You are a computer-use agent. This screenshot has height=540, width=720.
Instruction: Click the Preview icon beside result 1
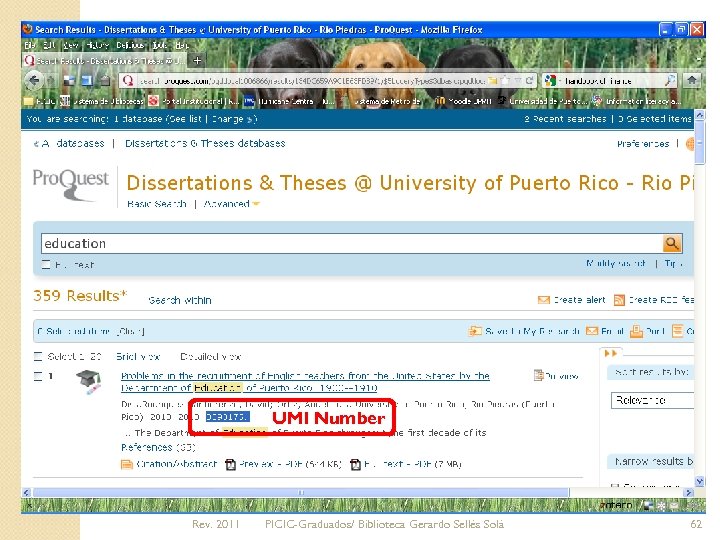tap(538, 376)
